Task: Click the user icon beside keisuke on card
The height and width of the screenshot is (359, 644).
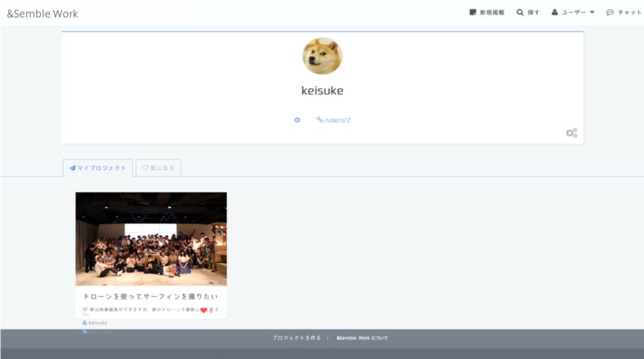Action: pyautogui.click(x=85, y=322)
